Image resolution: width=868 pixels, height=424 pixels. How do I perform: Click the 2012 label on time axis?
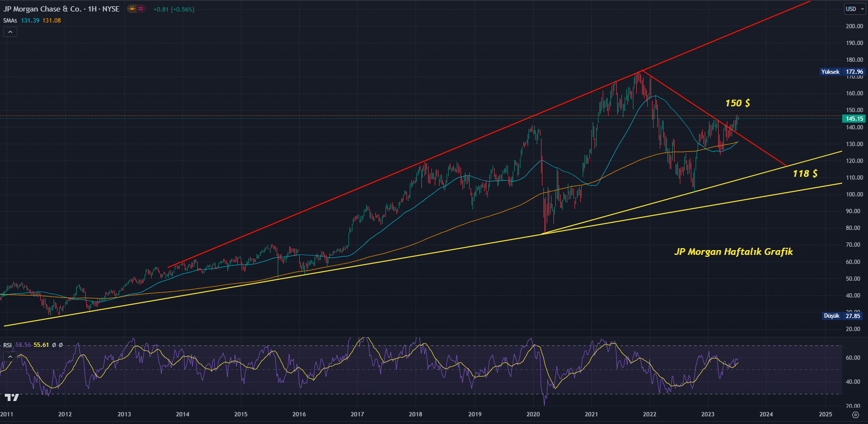[65, 414]
